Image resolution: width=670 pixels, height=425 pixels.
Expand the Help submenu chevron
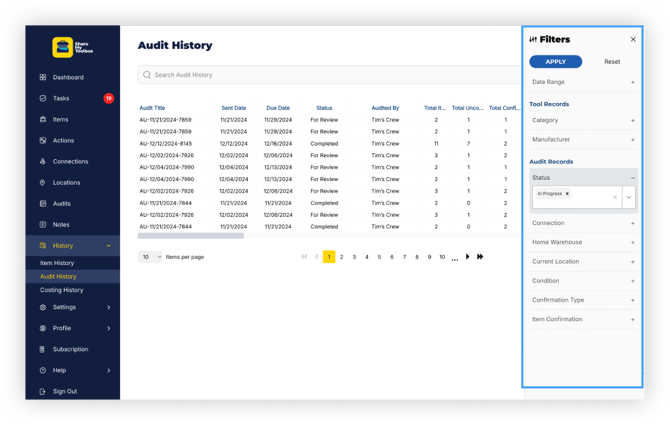click(109, 370)
